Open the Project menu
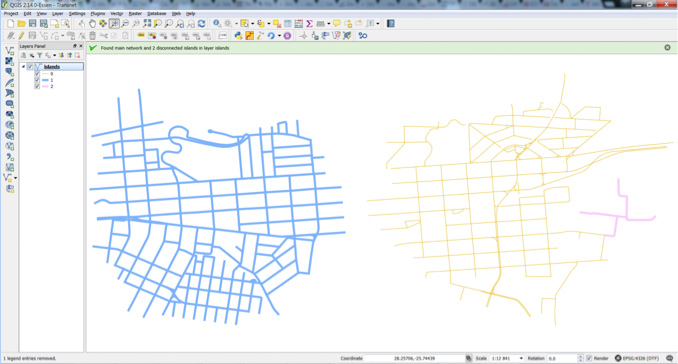The width and height of the screenshot is (678, 364). 11,13
